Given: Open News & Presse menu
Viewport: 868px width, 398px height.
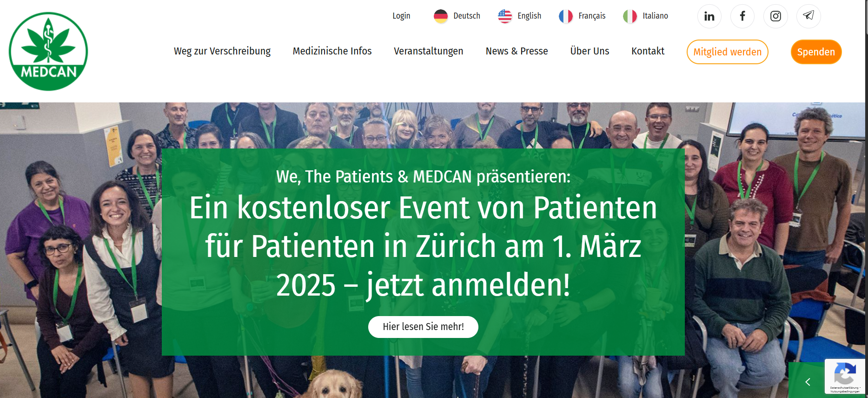Looking at the screenshot, I should point(517,51).
